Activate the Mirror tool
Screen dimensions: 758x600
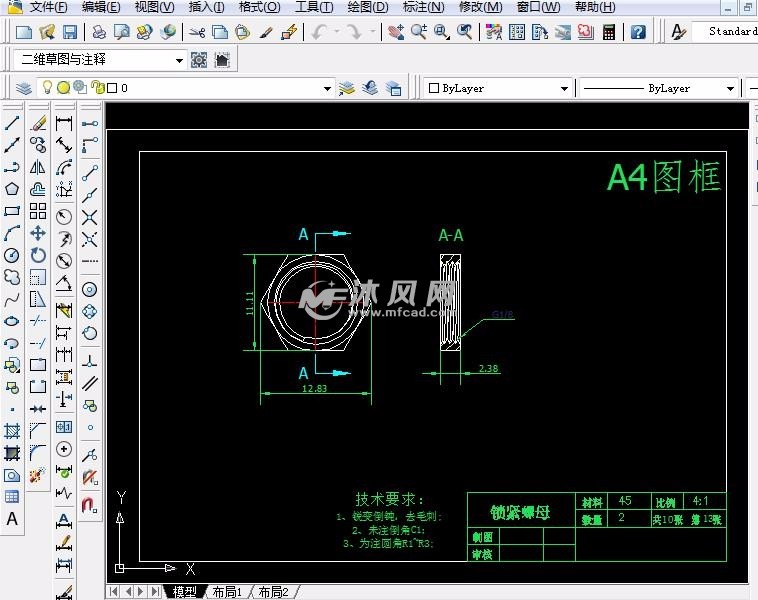coord(38,167)
